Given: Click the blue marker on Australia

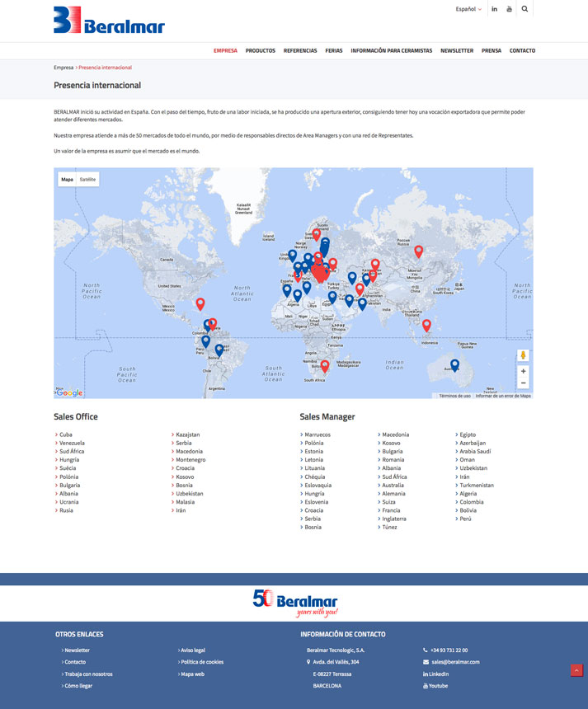Looking at the screenshot, I should tap(454, 365).
